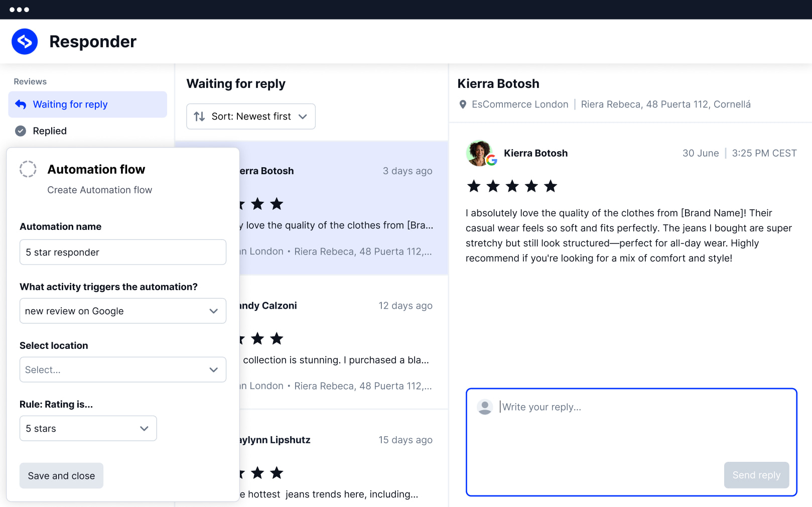
Task: Go to the Replied reviews section
Action: 50,131
